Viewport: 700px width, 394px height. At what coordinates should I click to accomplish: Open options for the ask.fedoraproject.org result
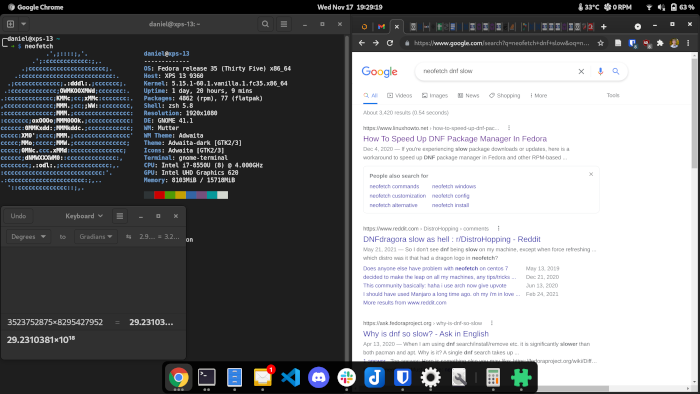[492, 323]
